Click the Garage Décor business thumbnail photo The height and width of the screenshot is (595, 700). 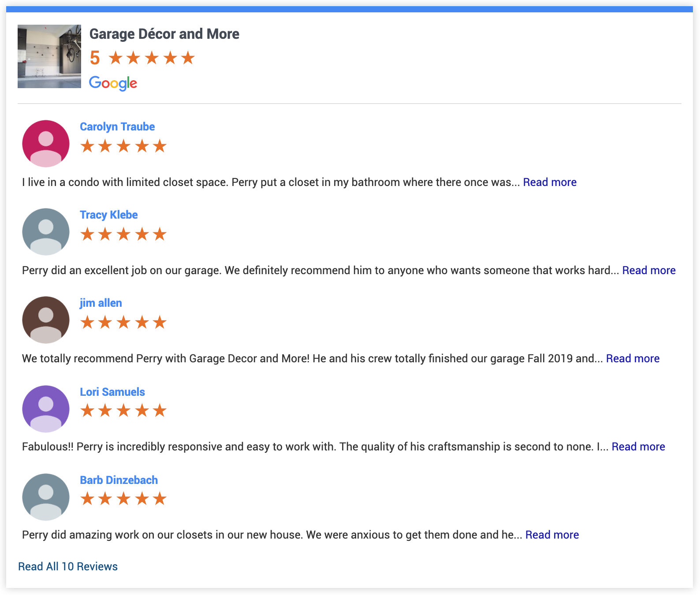49,56
